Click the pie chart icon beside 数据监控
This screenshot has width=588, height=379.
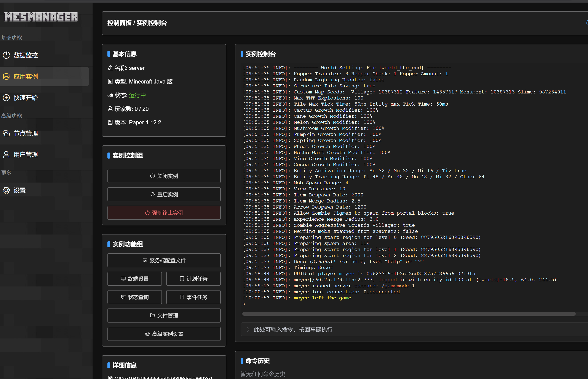click(6, 55)
